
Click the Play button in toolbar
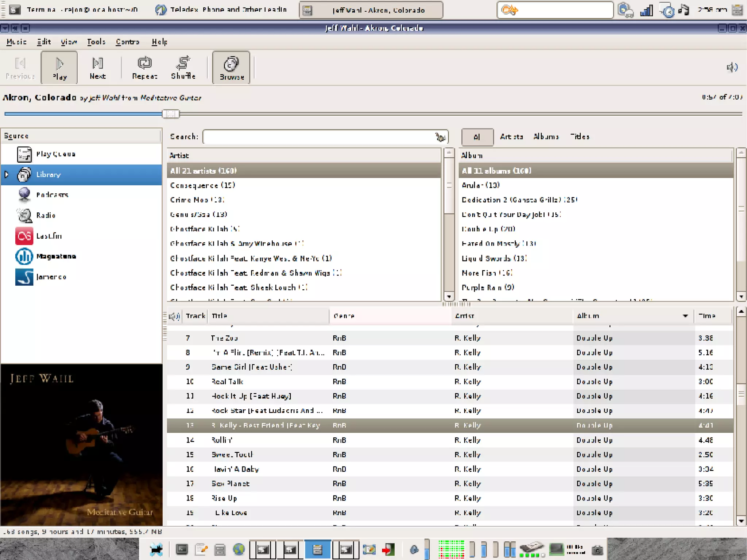(x=59, y=68)
